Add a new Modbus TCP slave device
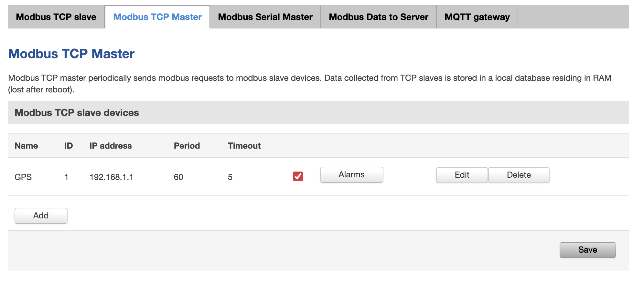The image size is (644, 294). tap(41, 215)
